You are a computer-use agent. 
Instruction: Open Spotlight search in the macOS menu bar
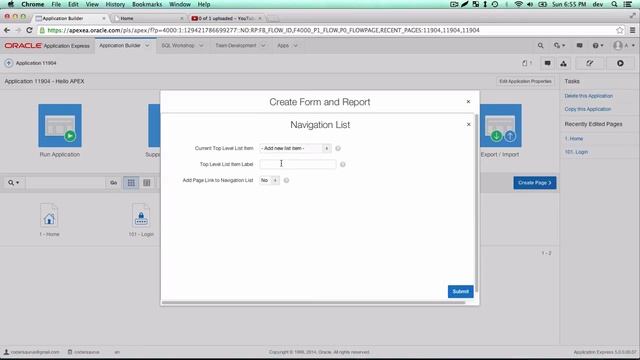click(x=614, y=4)
